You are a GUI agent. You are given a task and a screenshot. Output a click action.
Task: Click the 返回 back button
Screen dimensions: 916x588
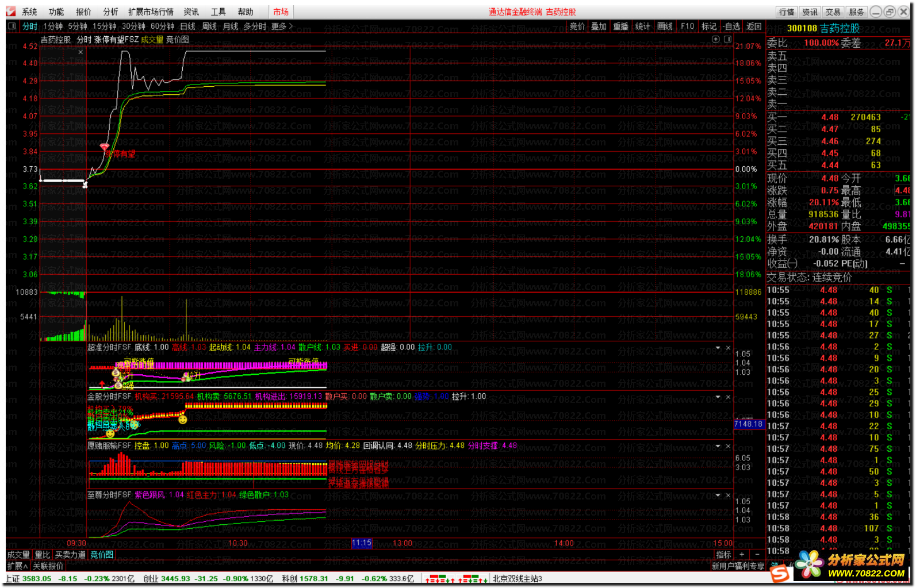click(x=754, y=26)
